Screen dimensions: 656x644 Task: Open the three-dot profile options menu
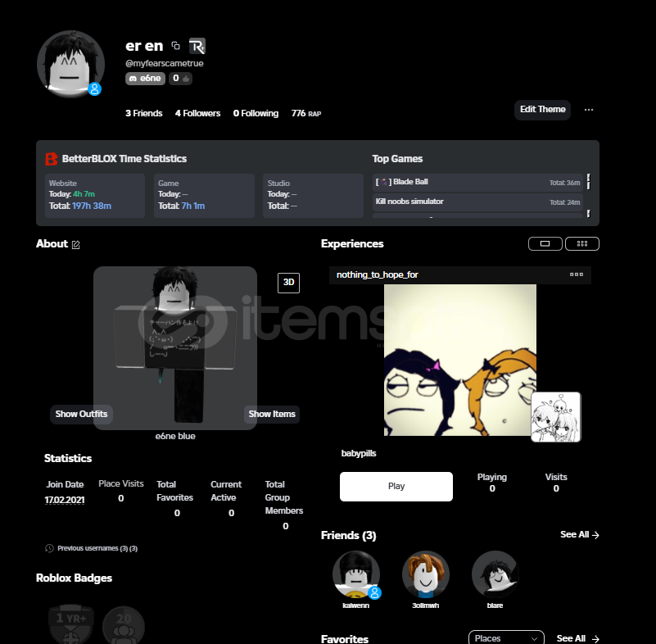tap(589, 110)
